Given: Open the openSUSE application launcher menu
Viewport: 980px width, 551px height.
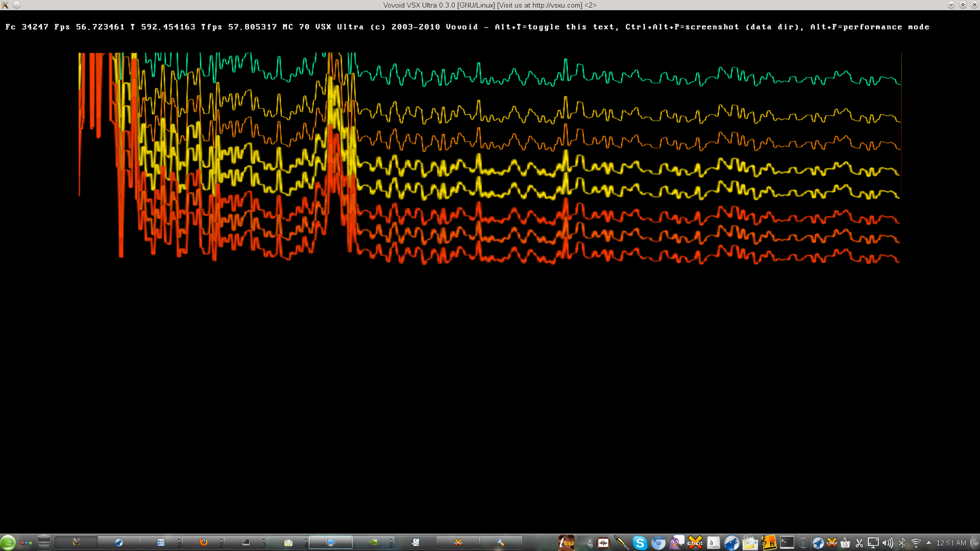Looking at the screenshot, I should point(8,542).
